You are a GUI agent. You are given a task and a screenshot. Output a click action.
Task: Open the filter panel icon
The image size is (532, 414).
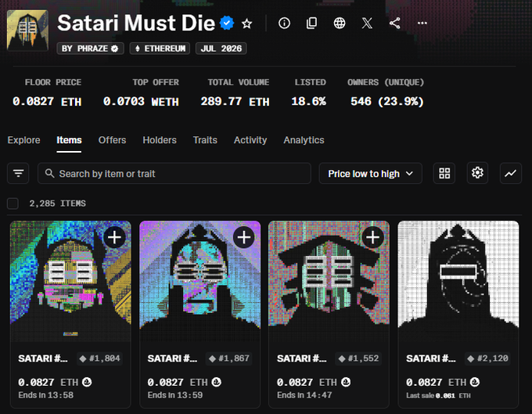click(x=18, y=174)
